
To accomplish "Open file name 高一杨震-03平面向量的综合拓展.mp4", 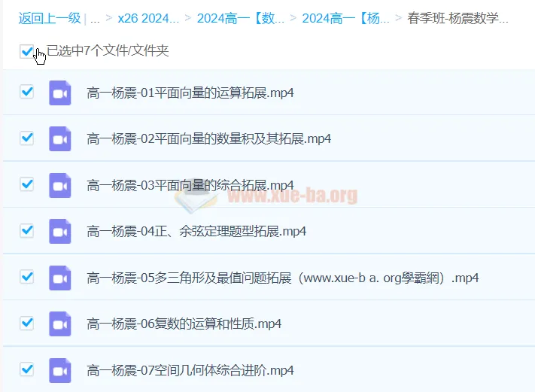I will [x=190, y=186].
